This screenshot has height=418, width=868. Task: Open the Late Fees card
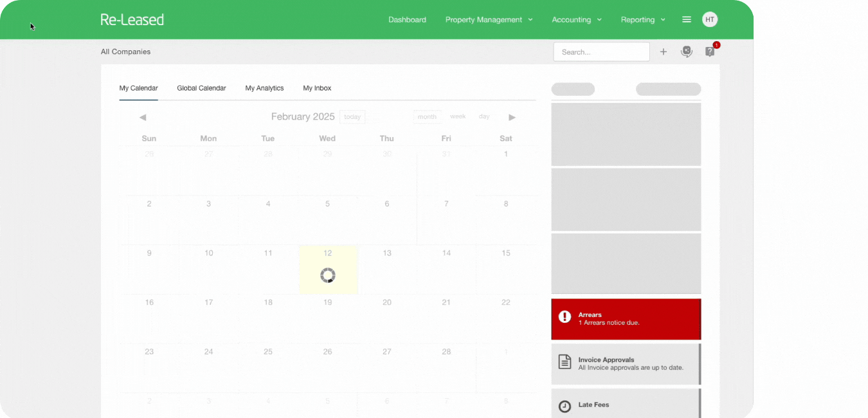click(626, 403)
